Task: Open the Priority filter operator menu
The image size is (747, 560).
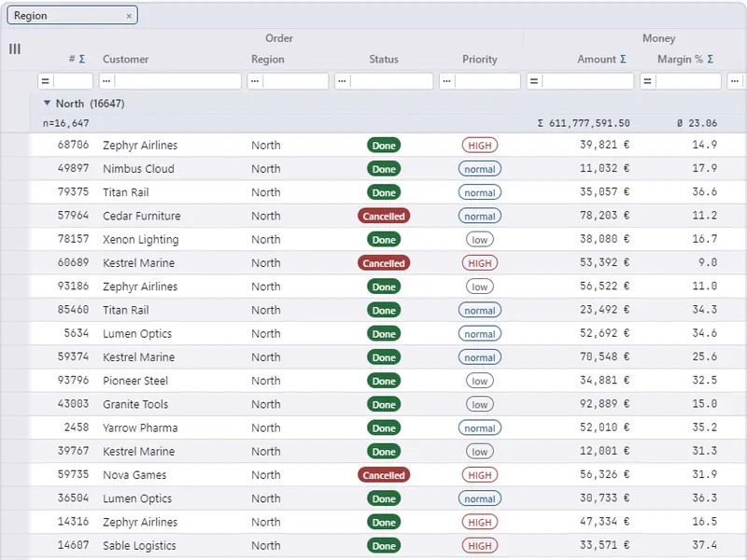Action: [446, 81]
